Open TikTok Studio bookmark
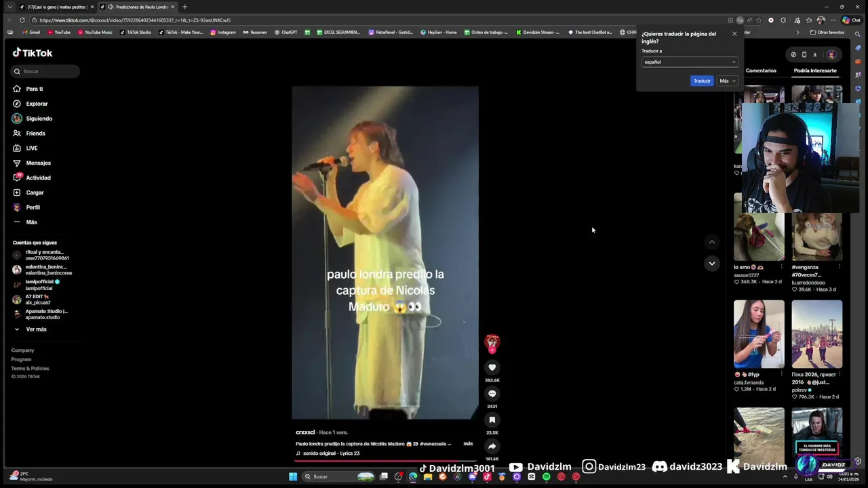This screenshot has width=868, height=488. [136, 33]
